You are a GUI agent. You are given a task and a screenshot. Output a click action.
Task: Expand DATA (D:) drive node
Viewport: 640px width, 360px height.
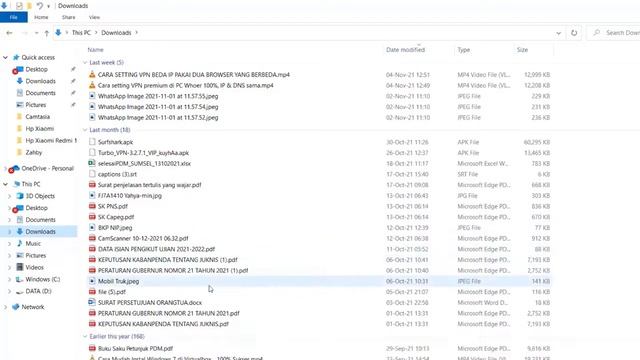(9, 291)
